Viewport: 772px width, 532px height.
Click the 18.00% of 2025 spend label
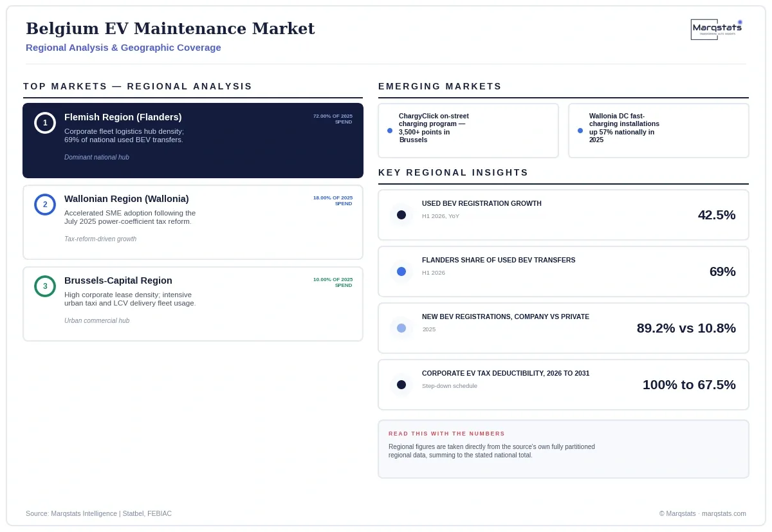pyautogui.click(x=333, y=201)
